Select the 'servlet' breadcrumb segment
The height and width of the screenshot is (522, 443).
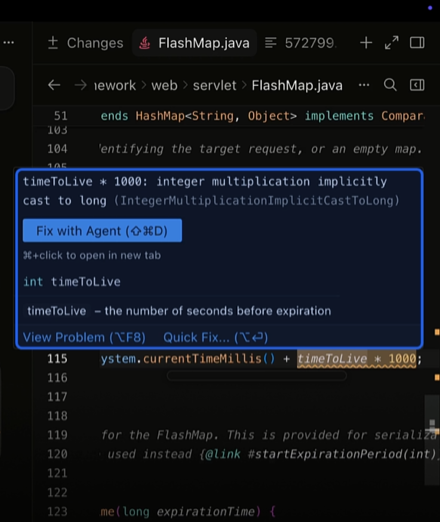click(x=214, y=85)
